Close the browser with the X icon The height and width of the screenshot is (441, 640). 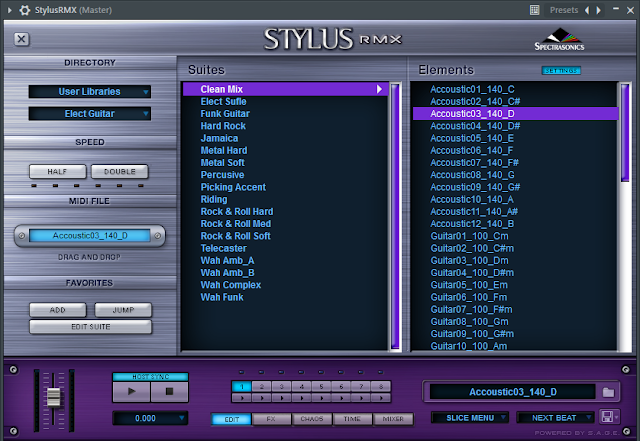[x=22, y=39]
